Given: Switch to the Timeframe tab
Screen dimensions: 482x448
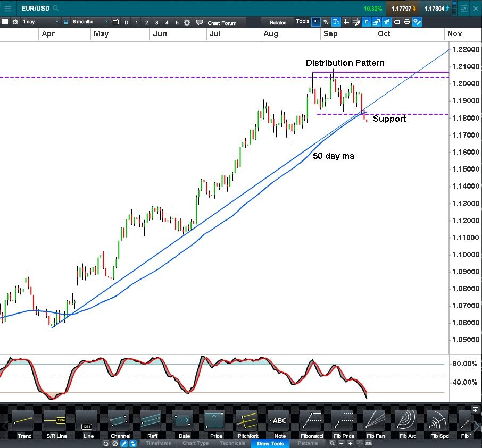Looking at the screenshot, I should pyautogui.click(x=159, y=443).
